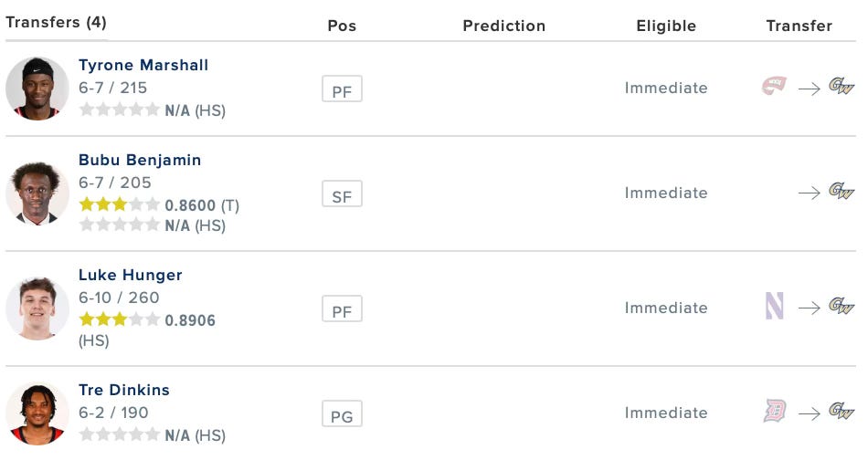Image resolution: width=868 pixels, height=460 pixels.
Task: Select the Northwestern logo in Luke Hunger's row
Action: [x=774, y=307]
